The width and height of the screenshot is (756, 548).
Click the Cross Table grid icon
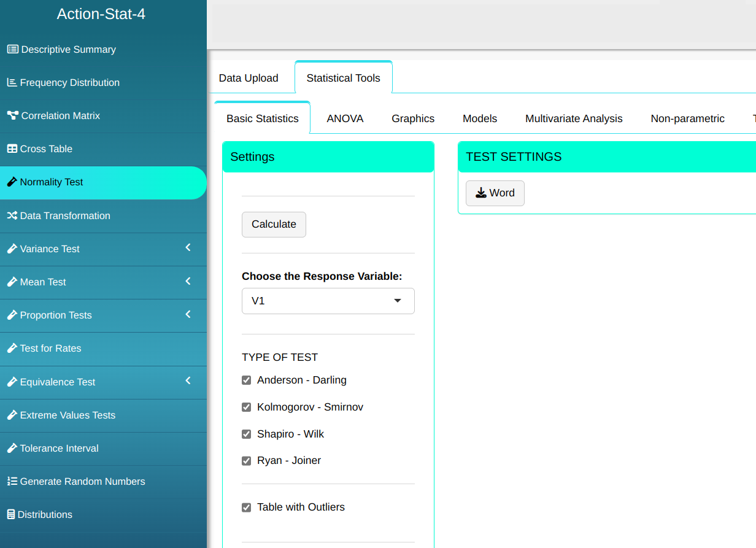12,149
